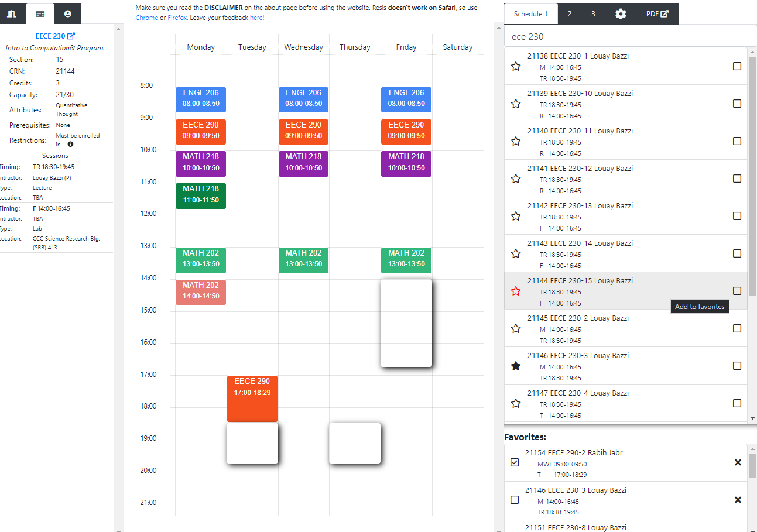Click the Friday 14:00 preview placeholder block
This screenshot has height=532, width=757.
click(x=406, y=323)
